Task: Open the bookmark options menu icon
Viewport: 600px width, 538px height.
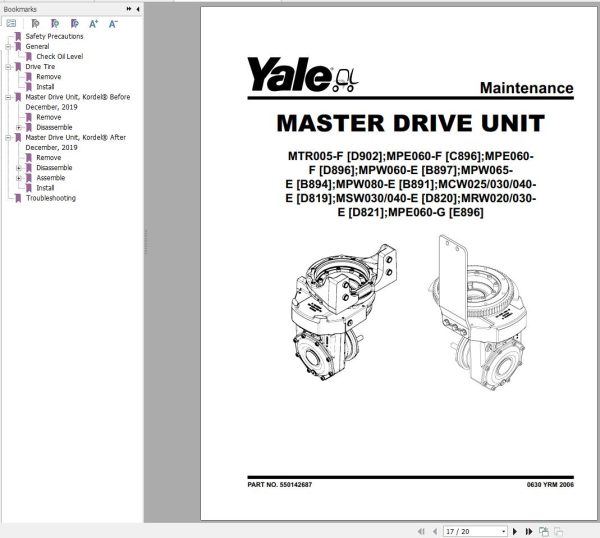Action: (11, 24)
